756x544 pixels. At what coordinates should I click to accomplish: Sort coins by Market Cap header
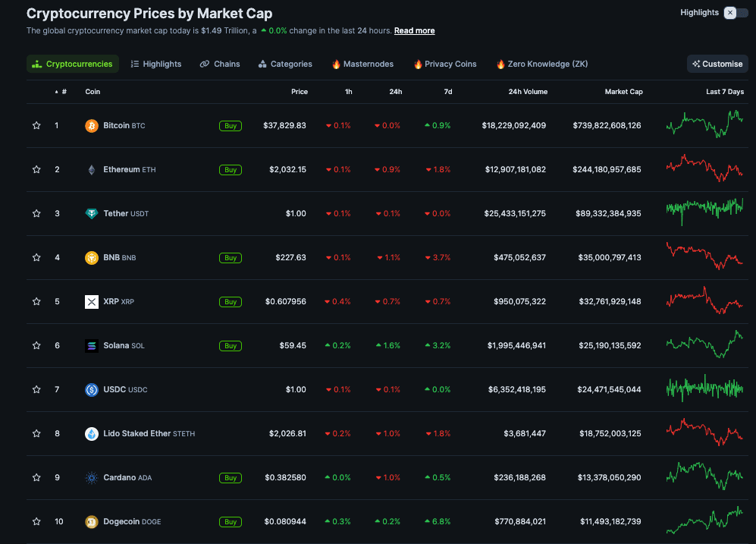click(623, 92)
